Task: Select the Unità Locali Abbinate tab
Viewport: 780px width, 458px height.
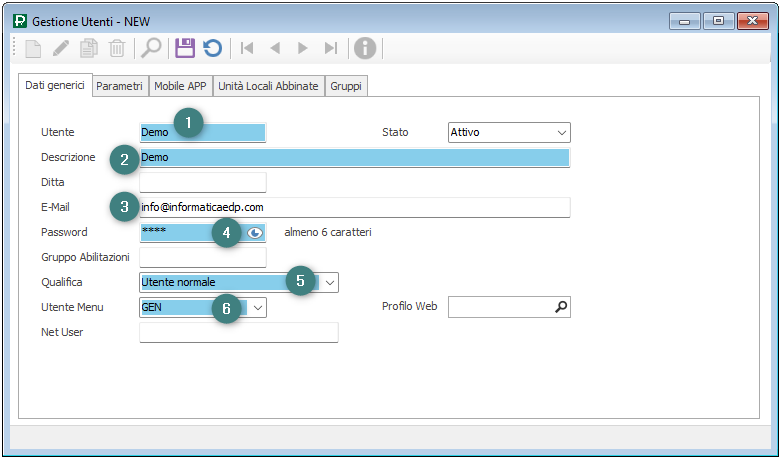Action: tap(268, 87)
